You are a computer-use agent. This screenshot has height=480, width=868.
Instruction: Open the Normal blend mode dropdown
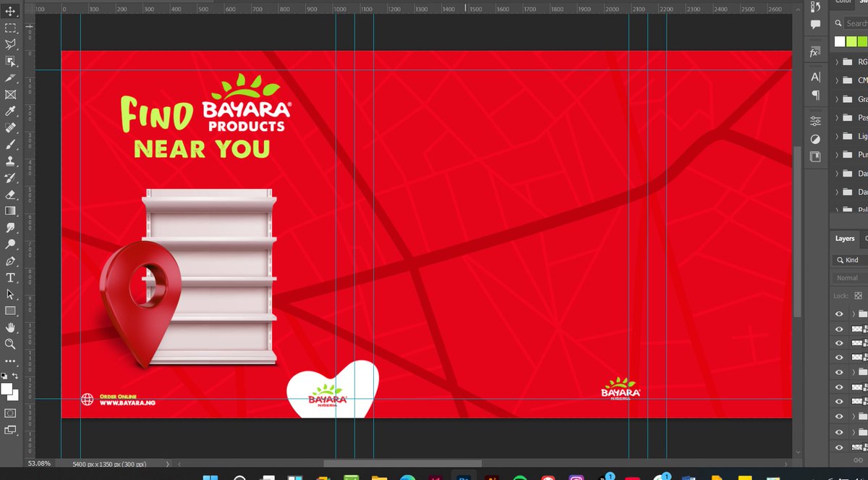pos(850,278)
